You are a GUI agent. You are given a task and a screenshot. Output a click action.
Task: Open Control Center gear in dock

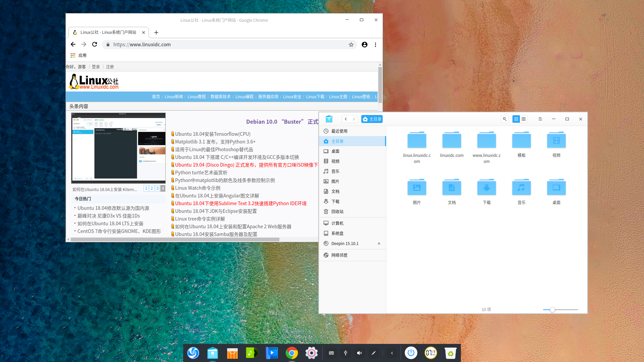point(312,353)
